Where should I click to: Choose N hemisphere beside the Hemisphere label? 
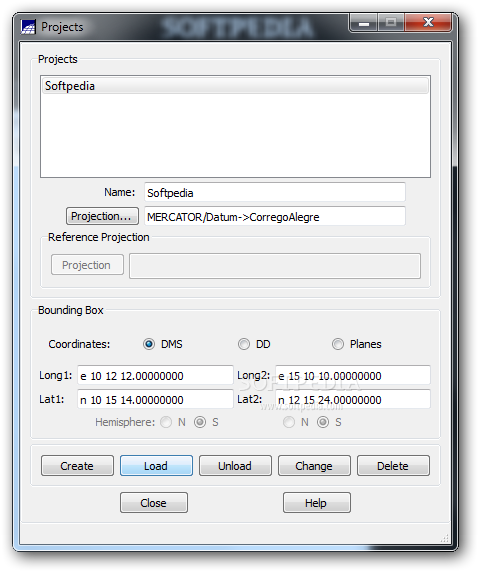(x=166, y=422)
